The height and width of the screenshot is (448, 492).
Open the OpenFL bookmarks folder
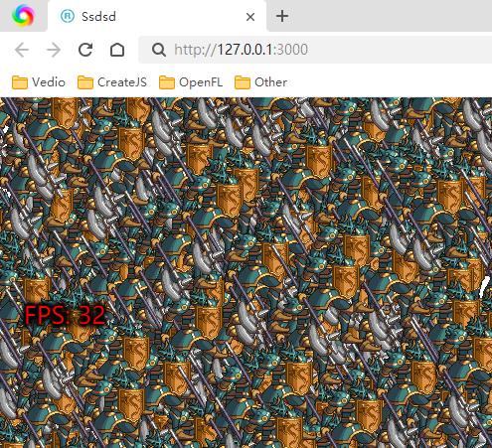(191, 82)
